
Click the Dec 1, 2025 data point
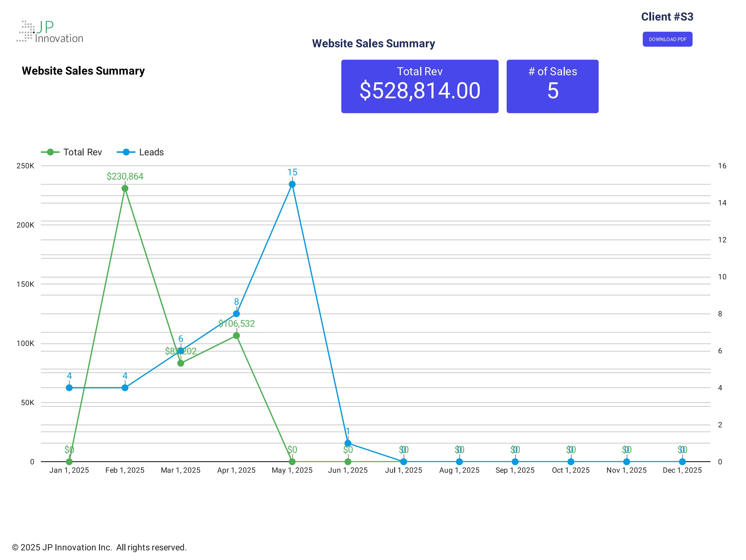point(682,461)
